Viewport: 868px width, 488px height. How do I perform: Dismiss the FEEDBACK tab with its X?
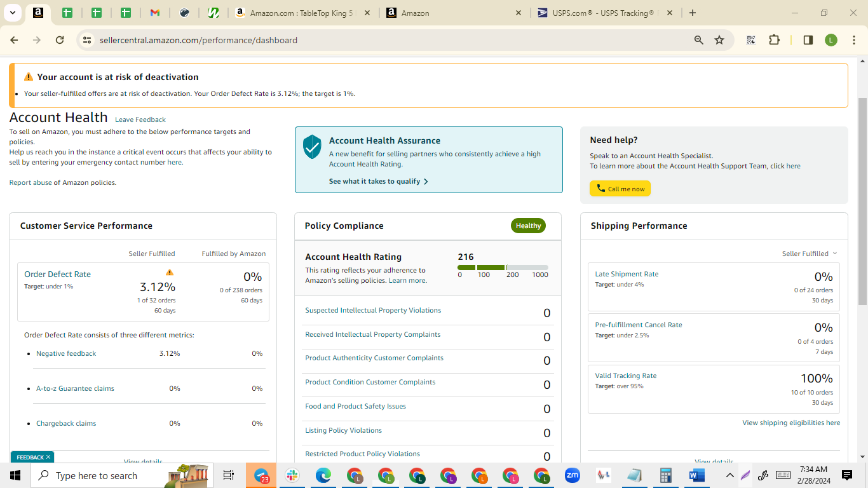pos(48,457)
